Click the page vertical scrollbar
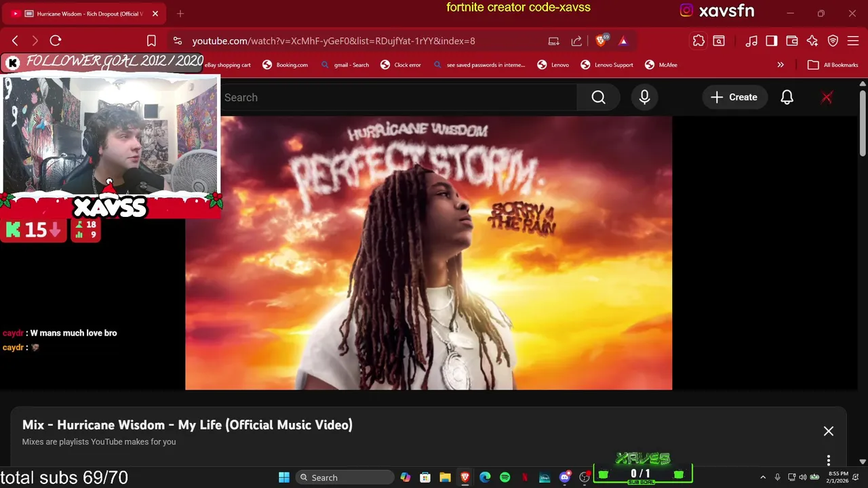Viewport: 868px width, 488px height. (x=863, y=125)
